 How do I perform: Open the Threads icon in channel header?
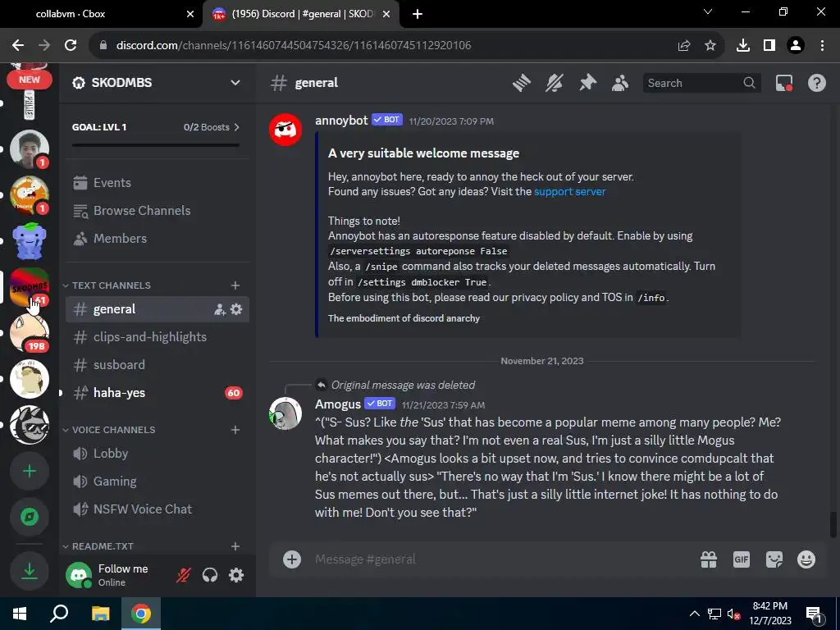(x=521, y=83)
